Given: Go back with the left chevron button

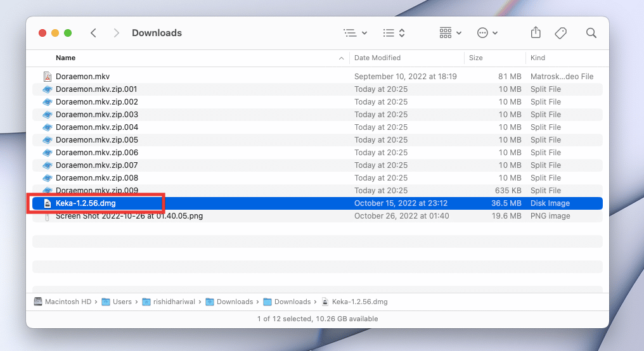Looking at the screenshot, I should (94, 33).
